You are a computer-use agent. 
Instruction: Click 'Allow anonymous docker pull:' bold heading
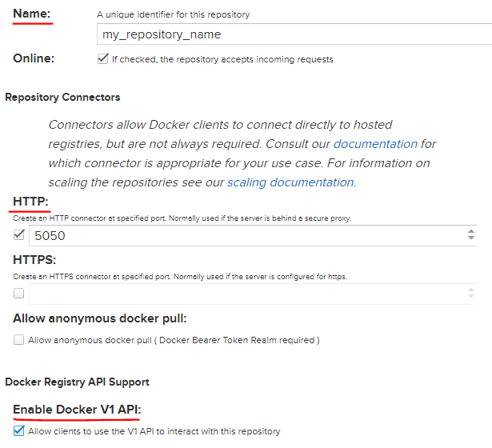100,318
